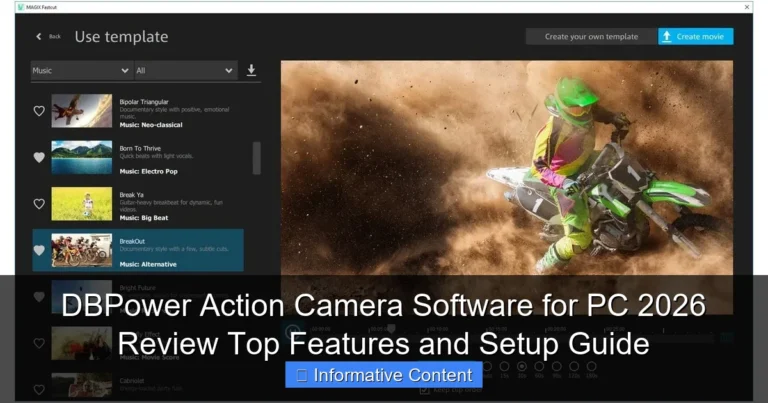Select the 30s duration radio button

click(x=522, y=366)
